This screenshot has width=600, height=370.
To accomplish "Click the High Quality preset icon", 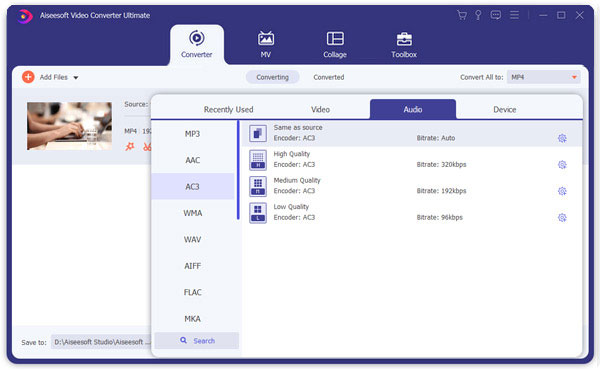I will pyautogui.click(x=258, y=160).
